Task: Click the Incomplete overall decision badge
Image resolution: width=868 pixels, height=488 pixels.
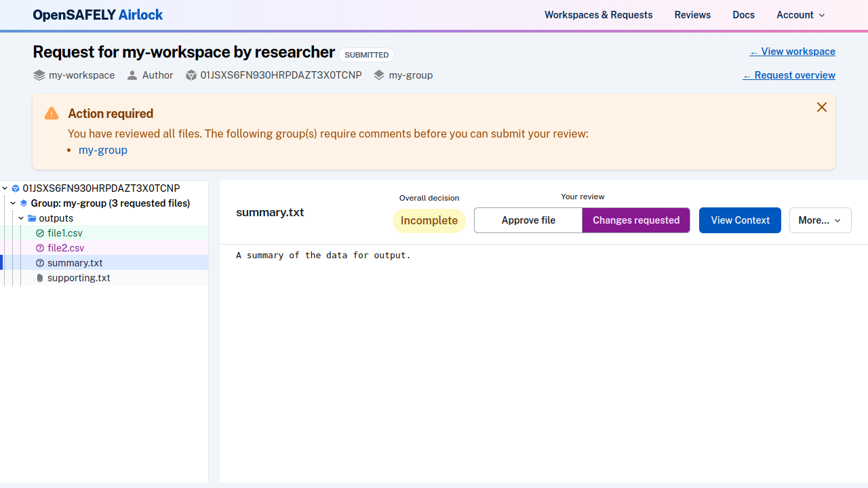Action: (x=429, y=220)
